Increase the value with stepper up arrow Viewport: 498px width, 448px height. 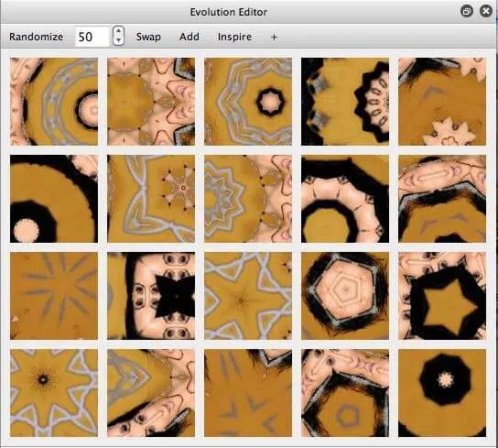118,31
